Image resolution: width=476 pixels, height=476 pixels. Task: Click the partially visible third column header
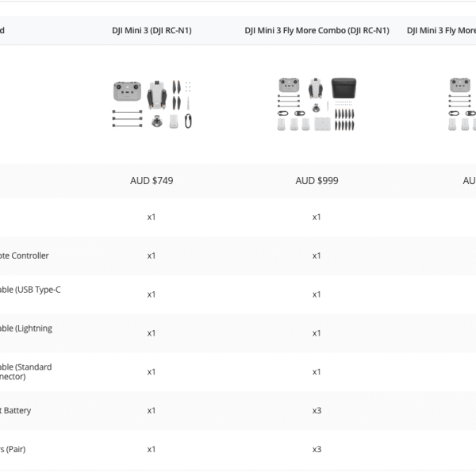click(441, 31)
